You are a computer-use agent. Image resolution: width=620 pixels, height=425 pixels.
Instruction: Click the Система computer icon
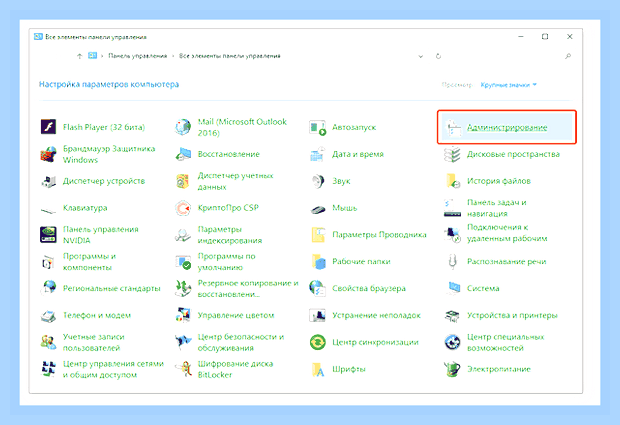(452, 289)
